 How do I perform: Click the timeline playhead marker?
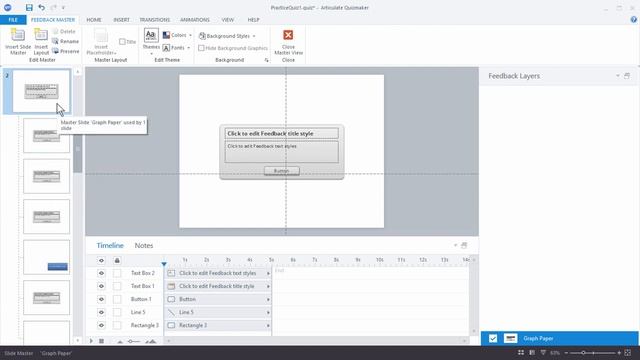coord(164,264)
